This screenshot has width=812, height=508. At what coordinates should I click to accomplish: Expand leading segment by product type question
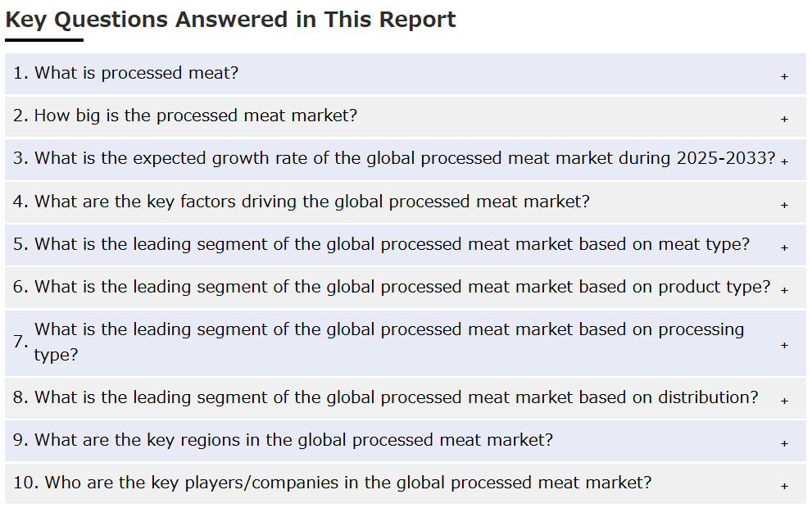[406, 288]
